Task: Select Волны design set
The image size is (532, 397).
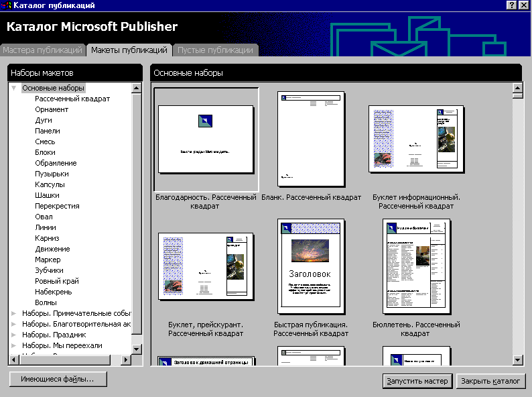Action: (46, 302)
